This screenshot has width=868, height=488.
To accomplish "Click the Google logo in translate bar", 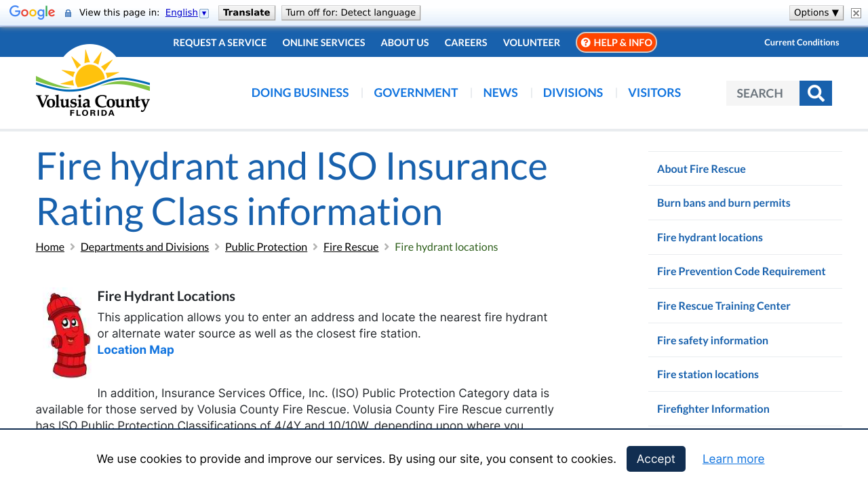I will 32,13.
